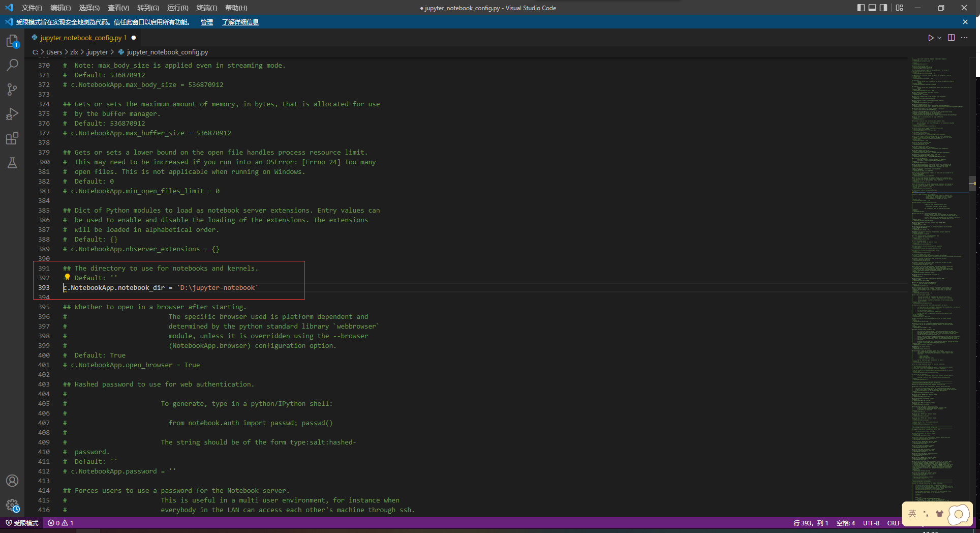Split the editor with the split icon

[x=951, y=37]
